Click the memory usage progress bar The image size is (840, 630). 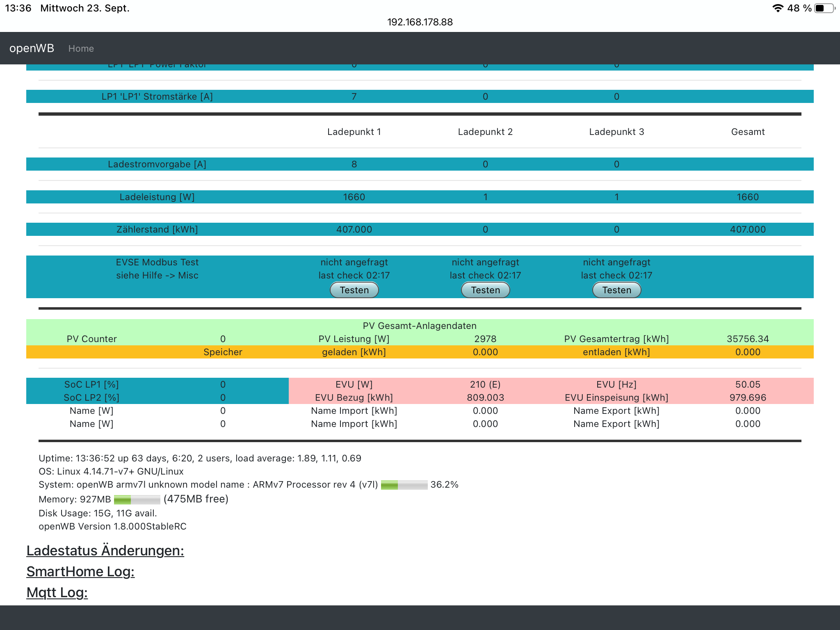pos(137,500)
